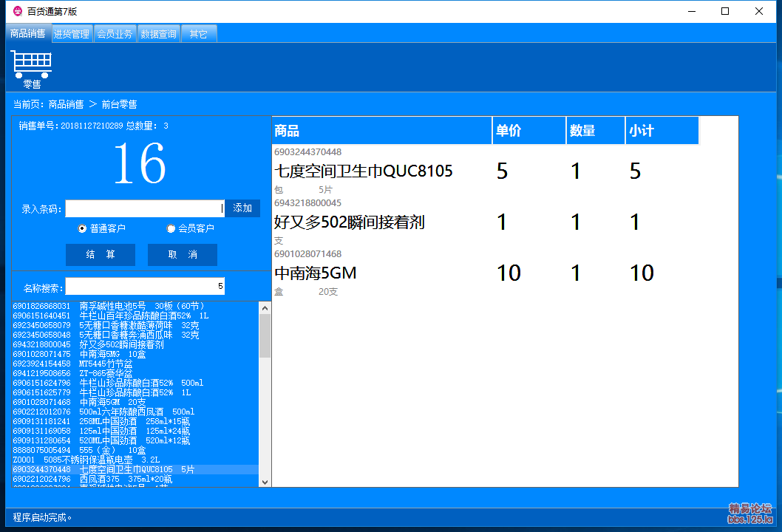Select highlighted list item 七度空间卫生巾QUC8105 5片
The image size is (782, 532).
(135, 470)
